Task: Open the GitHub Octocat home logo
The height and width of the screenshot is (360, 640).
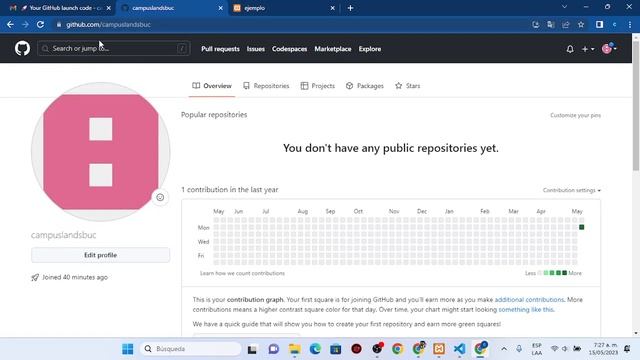Action: [x=22, y=49]
